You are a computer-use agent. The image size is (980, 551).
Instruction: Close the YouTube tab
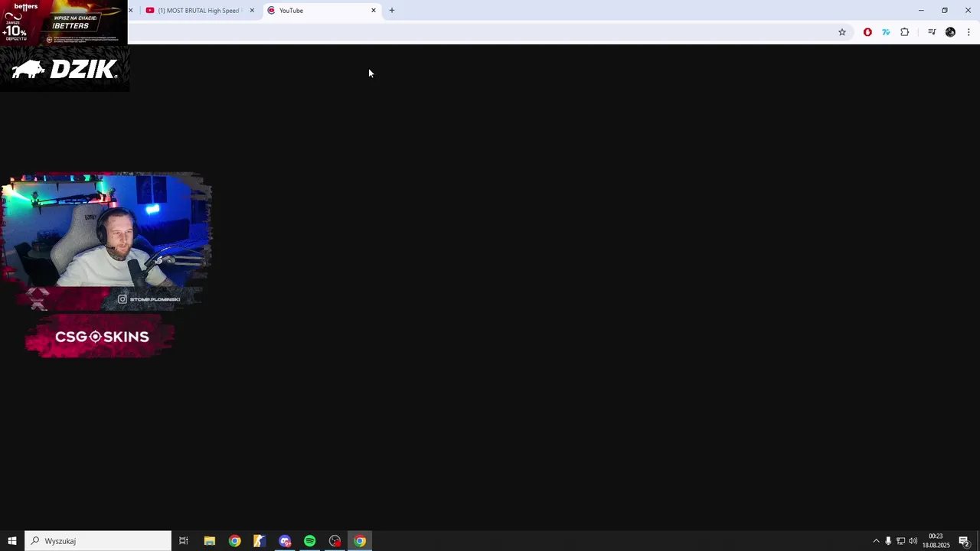point(374,11)
